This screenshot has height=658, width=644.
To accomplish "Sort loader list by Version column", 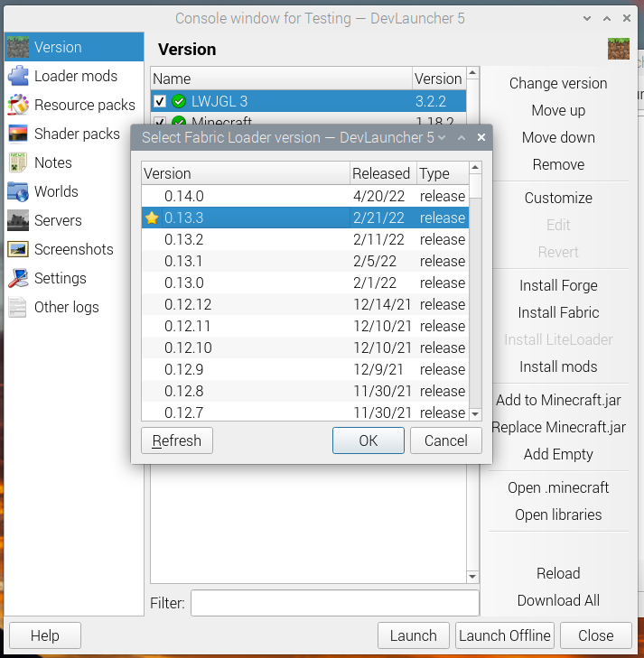I will coord(245,173).
